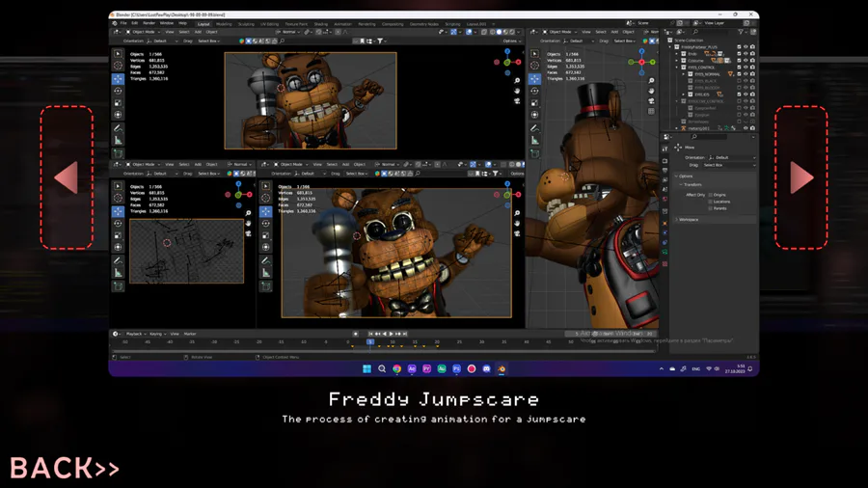Click the zoom magnifier gizmo in the right viewport
Screen dimensions: 868x488
[652, 81]
